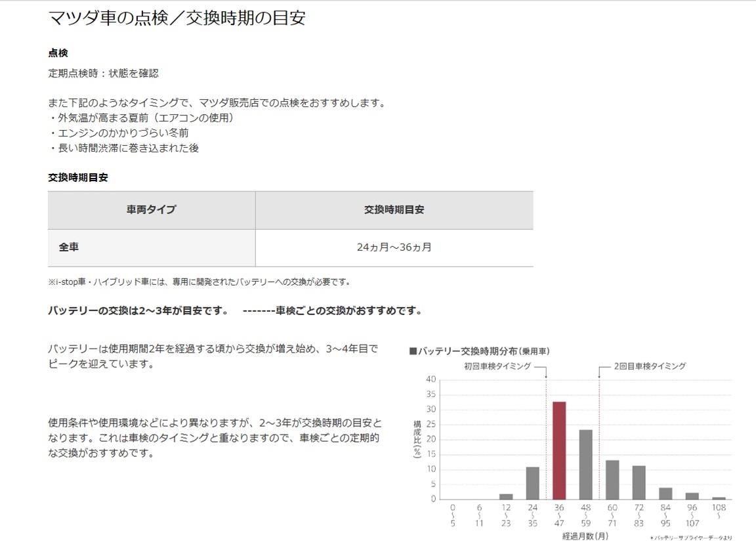Click the 2回目車検タイミング chart label

pyautogui.click(x=650, y=366)
